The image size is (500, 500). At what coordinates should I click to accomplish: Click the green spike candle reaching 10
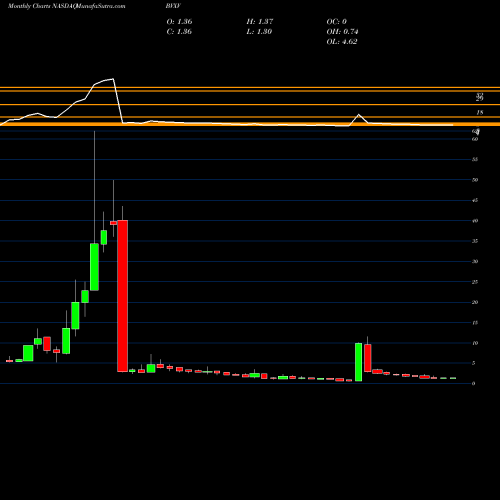pyautogui.click(x=359, y=362)
